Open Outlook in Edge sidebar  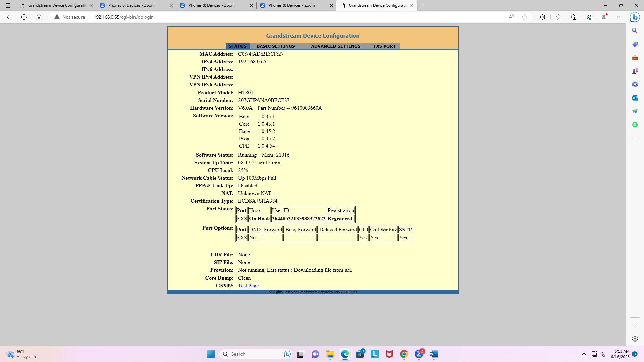(635, 98)
